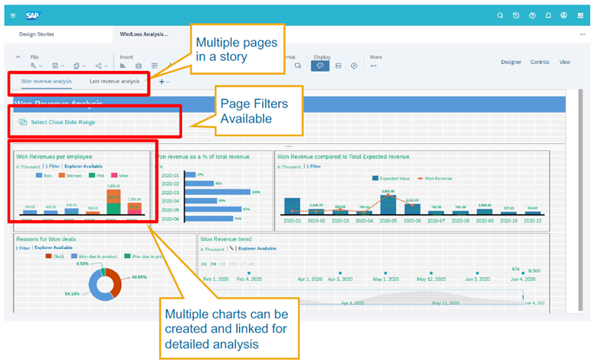Click the Display layout panel icon
This screenshot has height=364, width=594.
pos(338,66)
